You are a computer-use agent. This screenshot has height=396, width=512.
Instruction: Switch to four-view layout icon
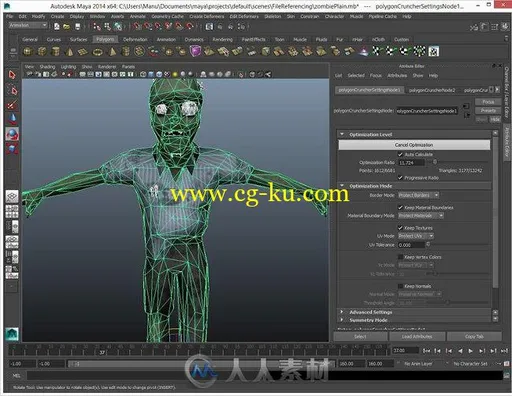(12, 211)
